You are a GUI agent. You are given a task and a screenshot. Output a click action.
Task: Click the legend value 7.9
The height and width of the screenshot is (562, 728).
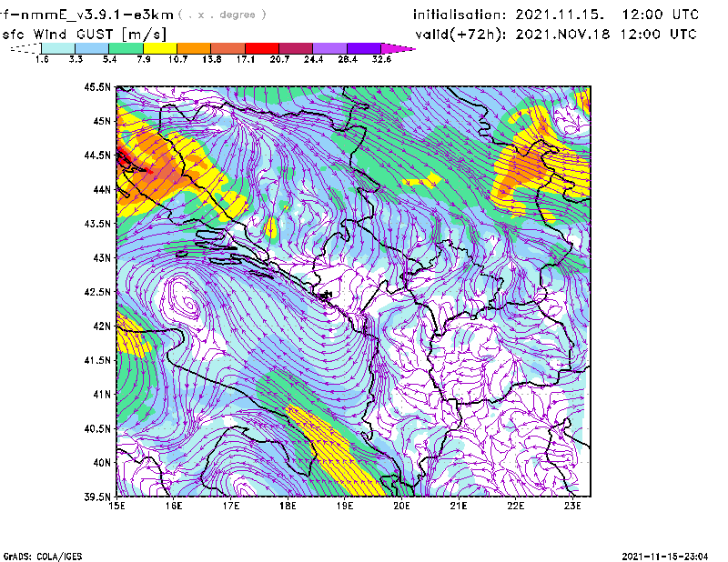tap(144, 59)
